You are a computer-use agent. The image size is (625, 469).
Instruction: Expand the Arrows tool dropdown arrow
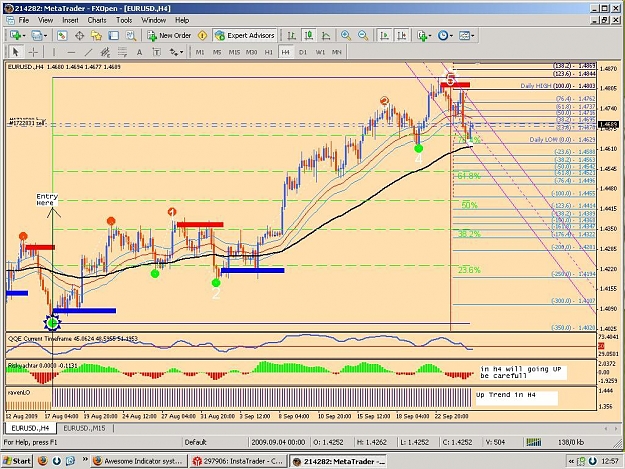coord(181,52)
